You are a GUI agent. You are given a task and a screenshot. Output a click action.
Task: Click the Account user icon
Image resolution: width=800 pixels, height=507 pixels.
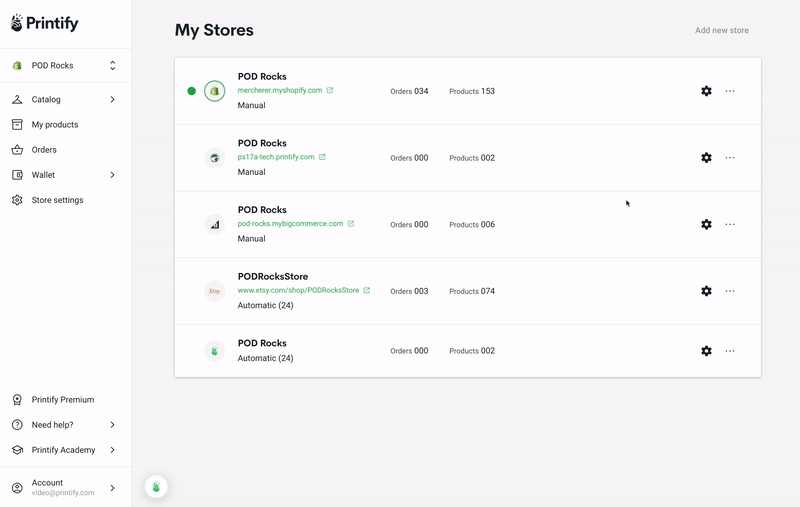point(17,488)
